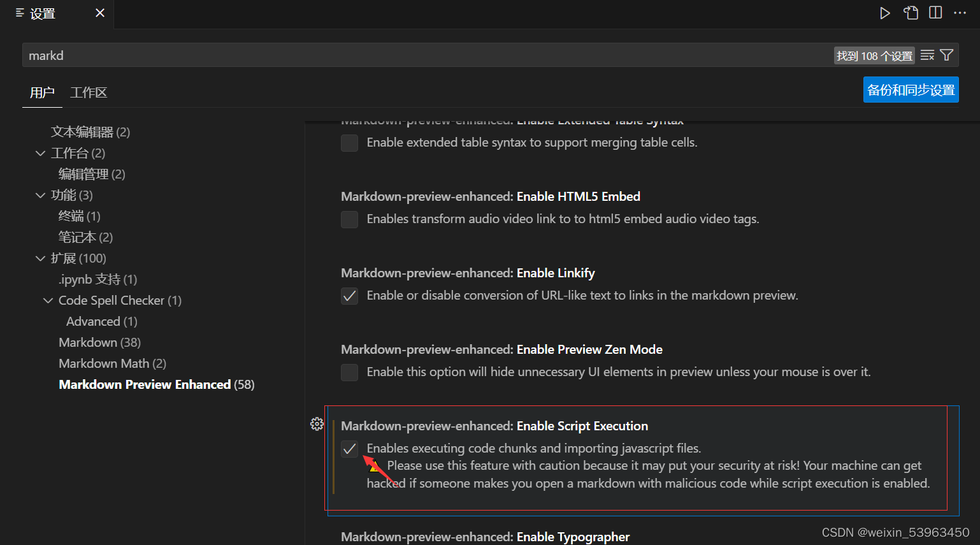
Task: Open Settings JSON via the file icon
Action: click(911, 12)
